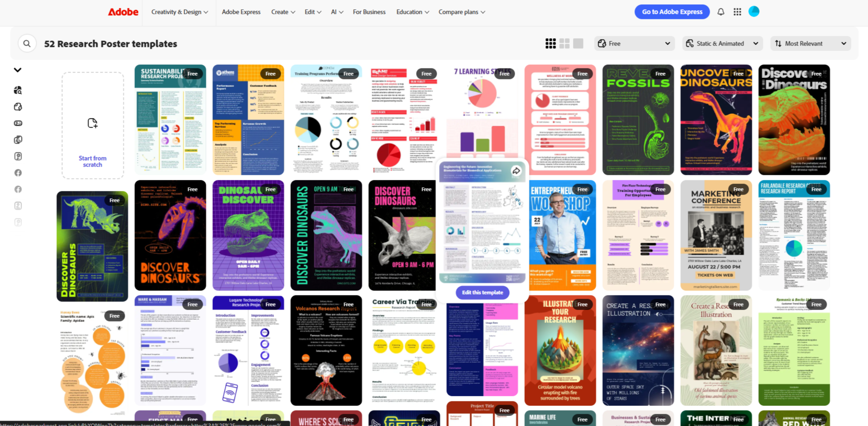Expand the Compare plans menu
Viewport: 868px width, 426px height.
click(x=461, y=12)
